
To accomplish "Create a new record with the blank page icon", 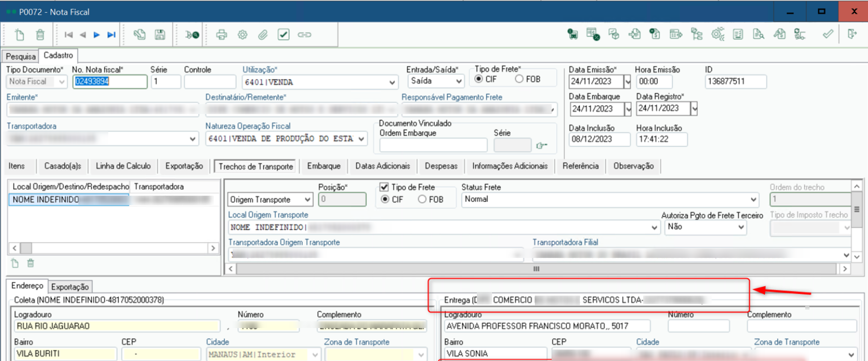I will pos(19,35).
